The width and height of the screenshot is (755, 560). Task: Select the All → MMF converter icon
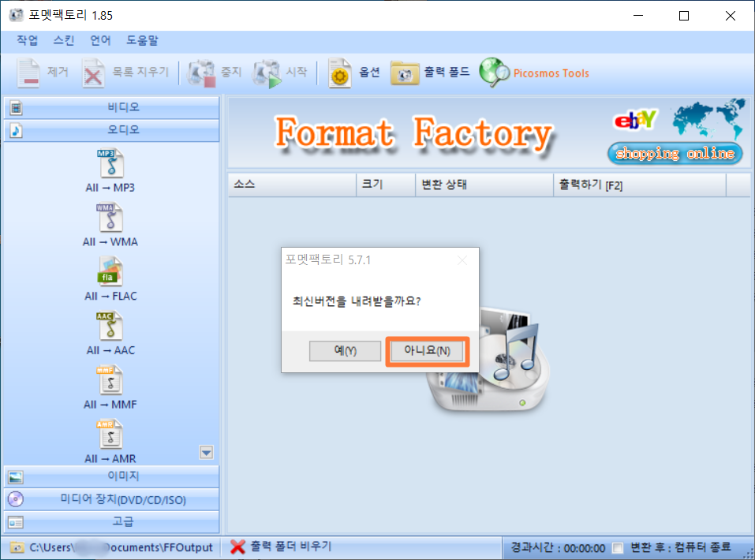click(x=110, y=380)
